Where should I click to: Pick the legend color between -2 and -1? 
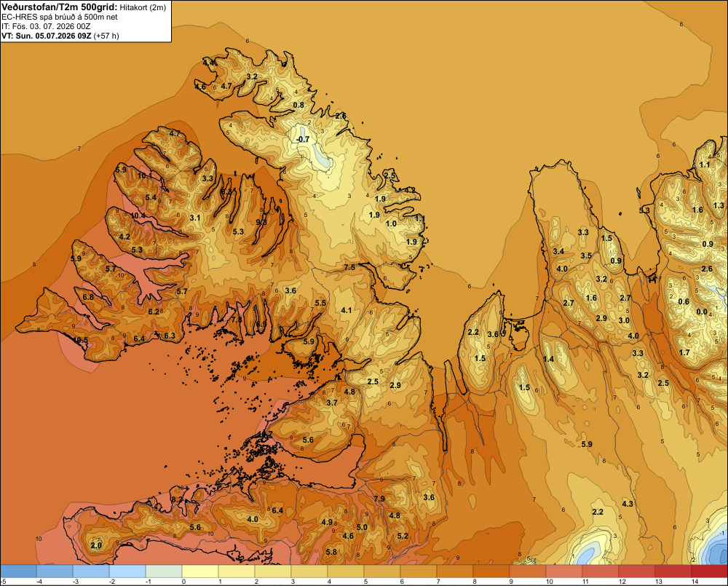point(127,571)
